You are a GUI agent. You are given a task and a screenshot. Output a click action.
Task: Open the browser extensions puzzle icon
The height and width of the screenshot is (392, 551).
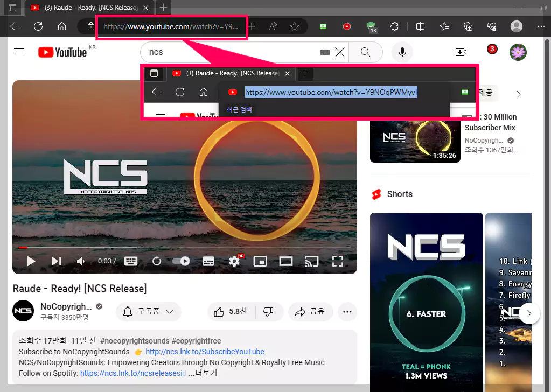pyautogui.click(x=394, y=26)
